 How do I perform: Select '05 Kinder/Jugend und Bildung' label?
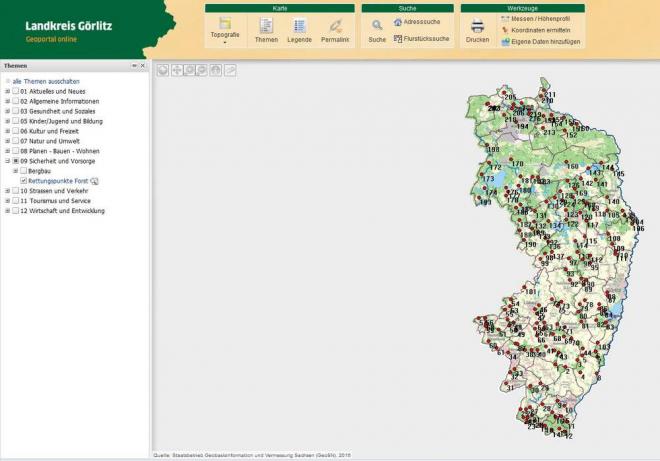coord(61,121)
